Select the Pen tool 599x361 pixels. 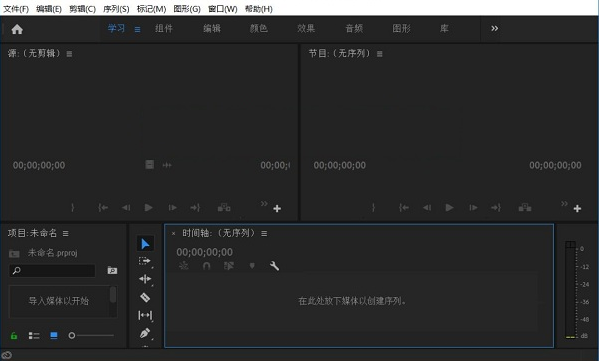click(145, 333)
